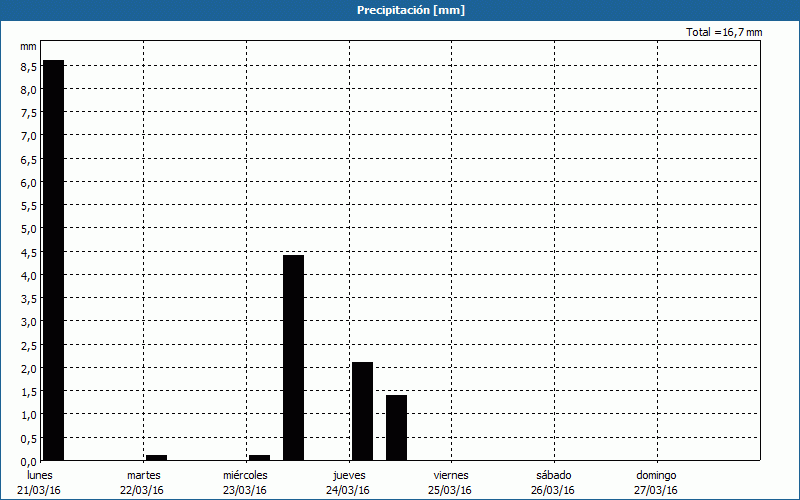The width and height of the screenshot is (800, 500).
Task: Select the martes 22/03/16 axis label
Action: click(143, 482)
